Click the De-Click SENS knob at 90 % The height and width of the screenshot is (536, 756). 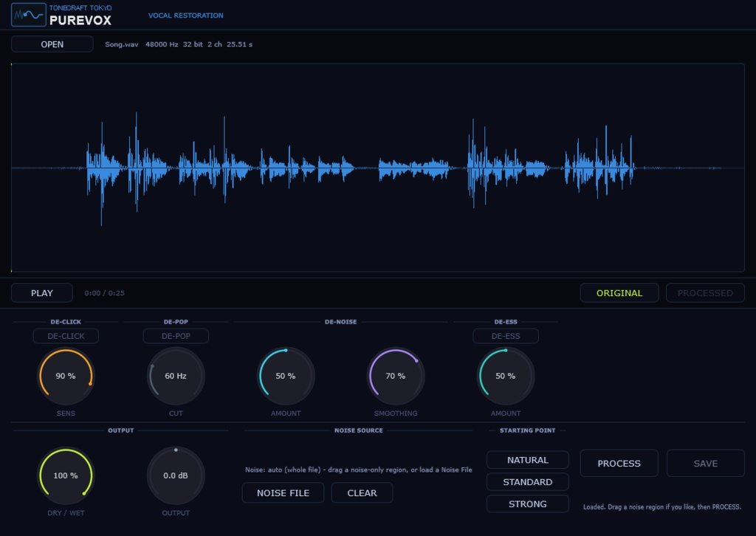(x=66, y=376)
